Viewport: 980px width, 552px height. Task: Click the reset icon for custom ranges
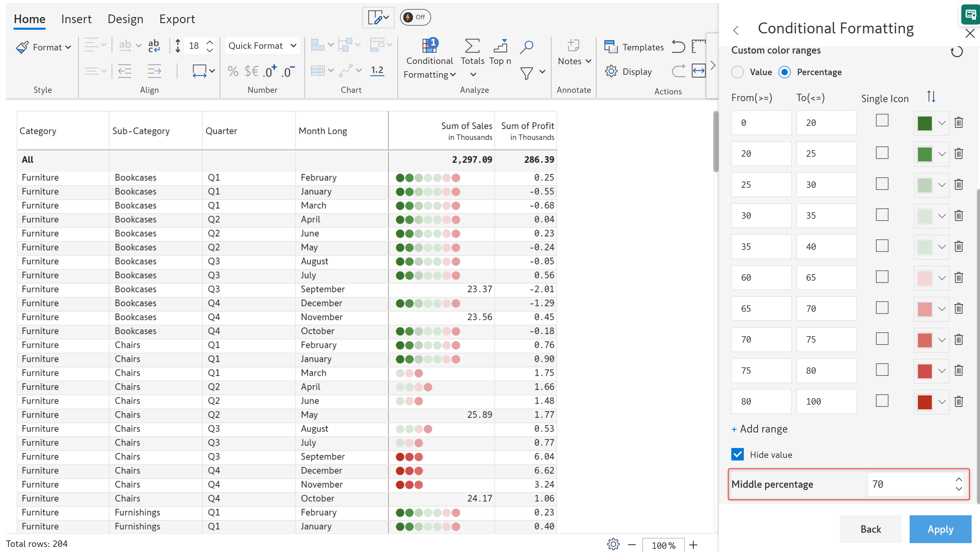coord(957,52)
